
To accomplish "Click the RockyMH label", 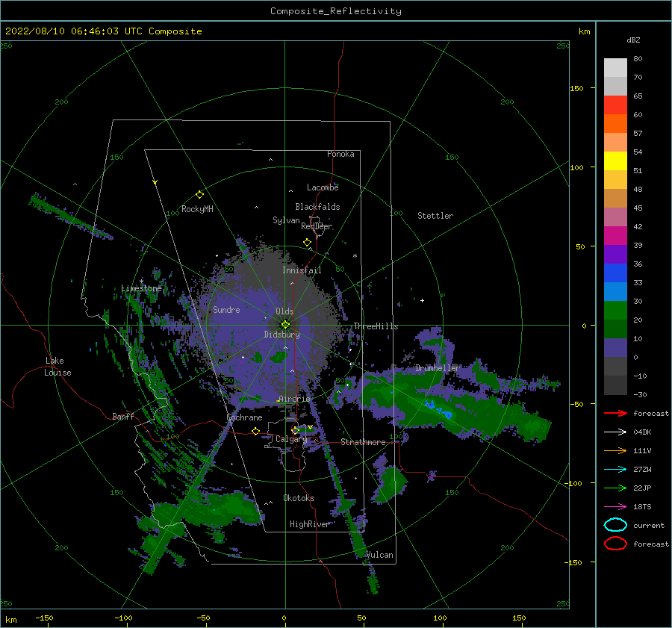I will (197, 209).
